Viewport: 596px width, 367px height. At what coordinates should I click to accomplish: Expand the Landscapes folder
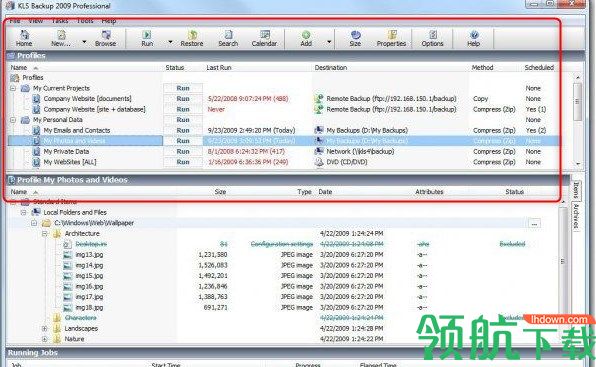(x=45, y=329)
